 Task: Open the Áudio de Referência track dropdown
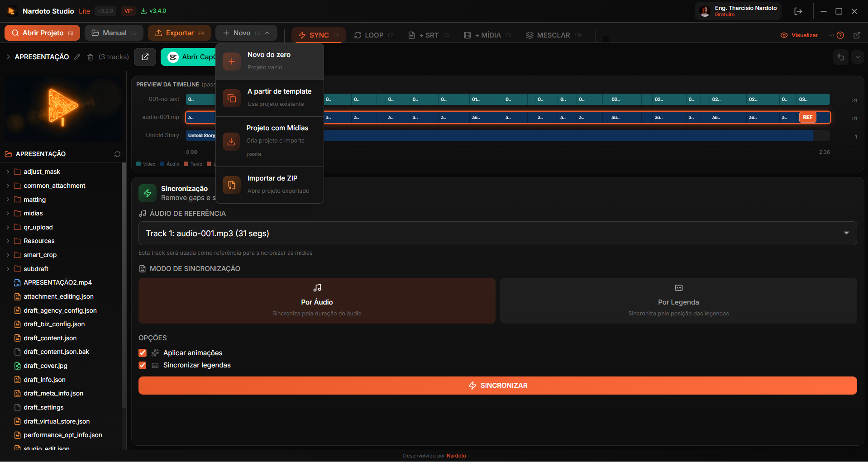[497, 233]
